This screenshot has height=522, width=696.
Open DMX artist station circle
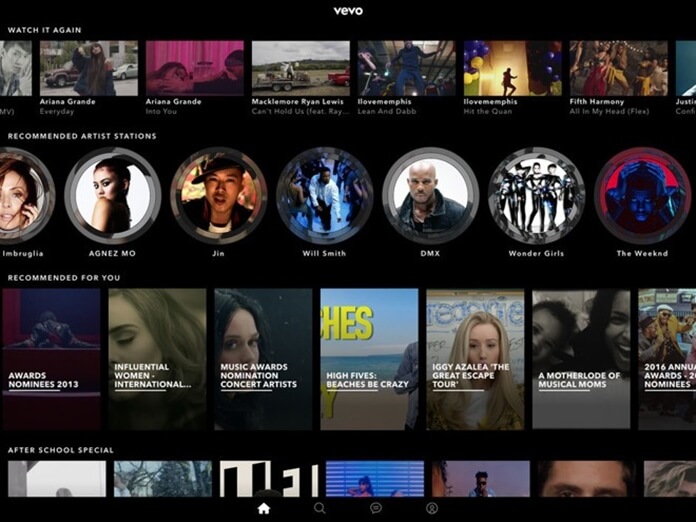point(431,196)
